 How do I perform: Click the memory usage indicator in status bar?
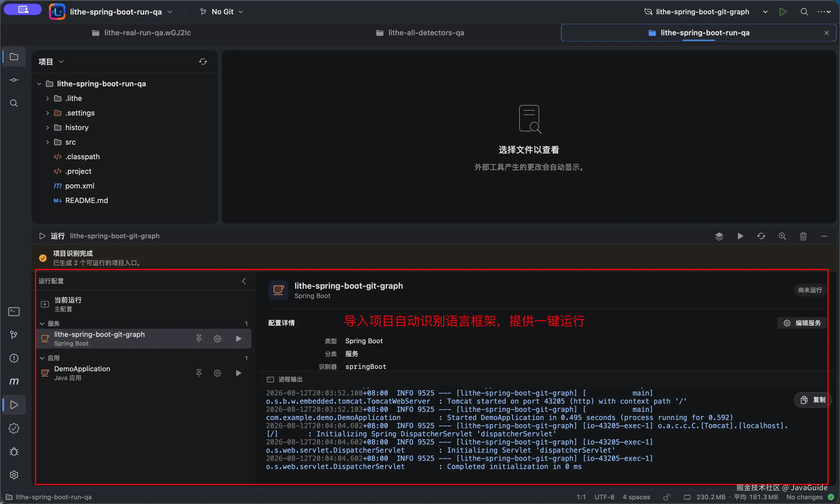pyautogui.click(x=731, y=497)
